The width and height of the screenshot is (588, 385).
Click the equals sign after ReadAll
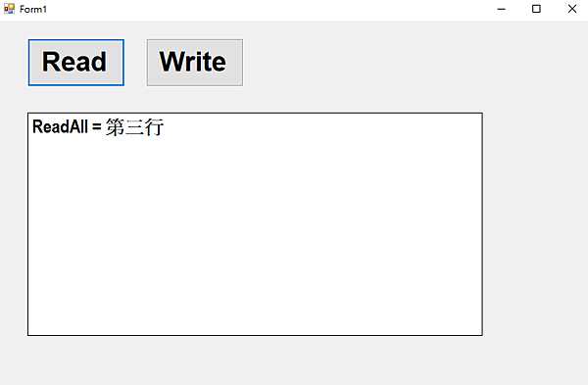(x=96, y=127)
